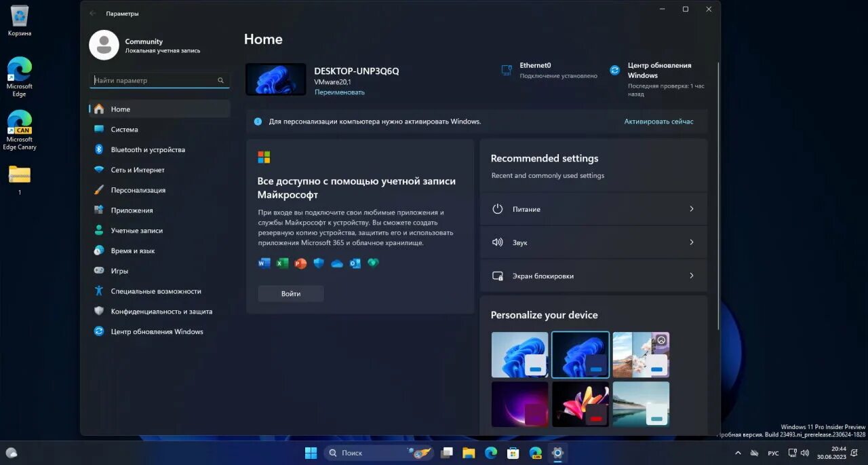Image resolution: width=868 pixels, height=465 pixels.
Task: Click the taskbar Settings gear icon
Action: pos(557,453)
